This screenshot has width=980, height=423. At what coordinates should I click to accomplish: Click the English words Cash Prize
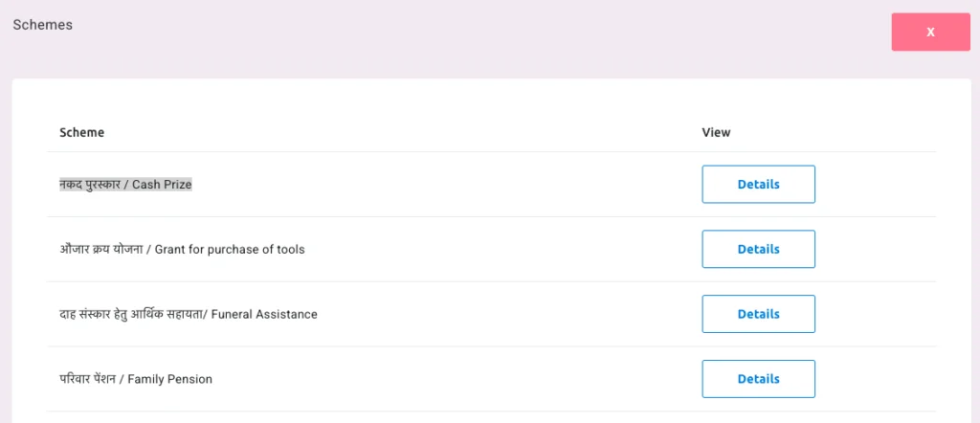tap(162, 185)
